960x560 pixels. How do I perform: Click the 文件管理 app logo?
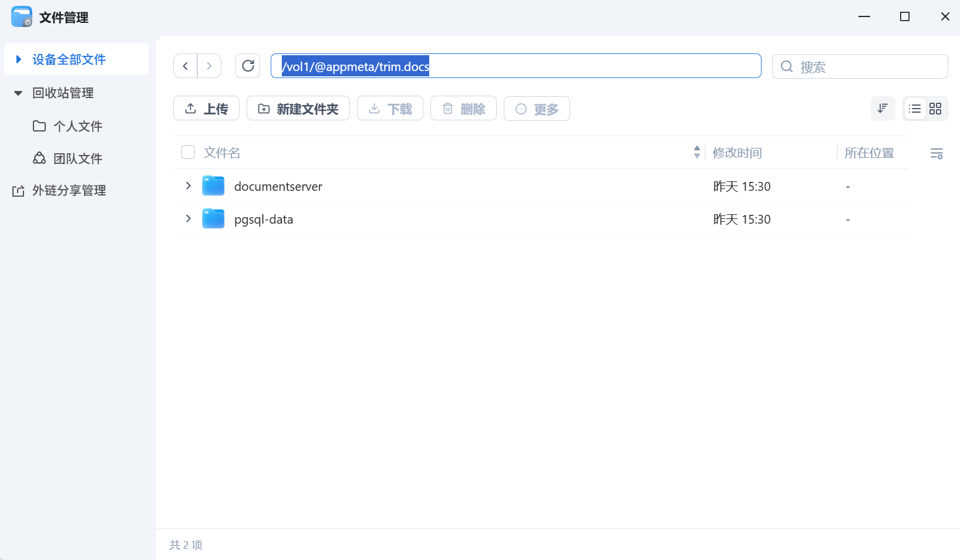pyautogui.click(x=21, y=16)
